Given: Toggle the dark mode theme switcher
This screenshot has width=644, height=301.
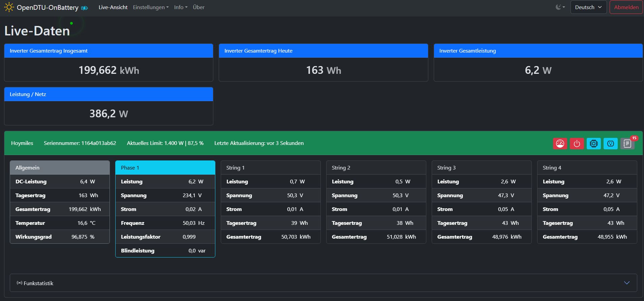Looking at the screenshot, I should click(x=560, y=7).
